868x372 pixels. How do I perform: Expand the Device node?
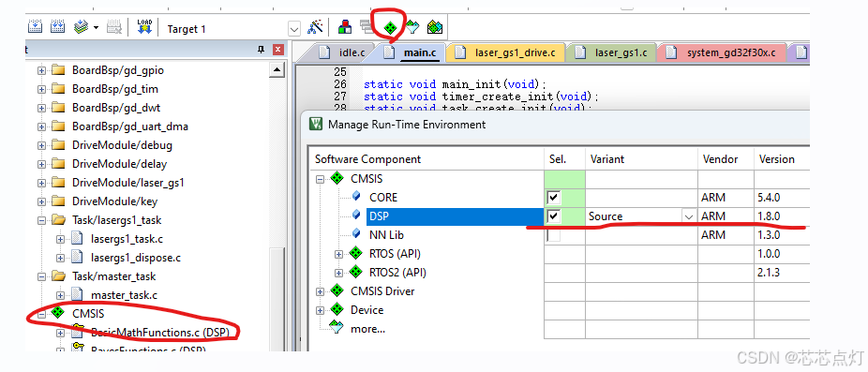[x=320, y=310]
